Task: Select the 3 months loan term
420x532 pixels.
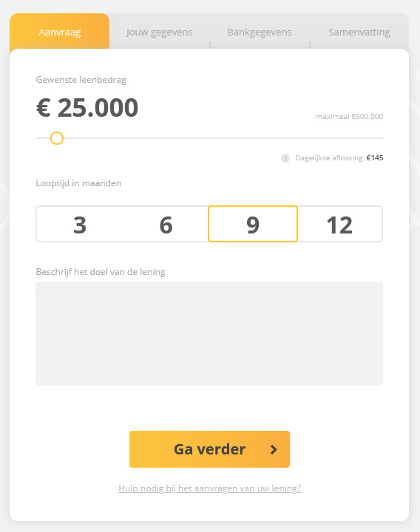Action: pos(80,225)
